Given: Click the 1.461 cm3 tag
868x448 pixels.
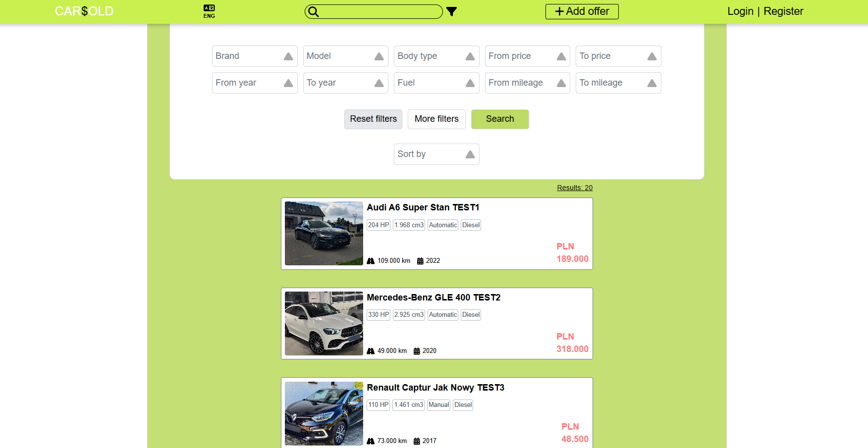Looking at the screenshot, I should pos(408,405).
